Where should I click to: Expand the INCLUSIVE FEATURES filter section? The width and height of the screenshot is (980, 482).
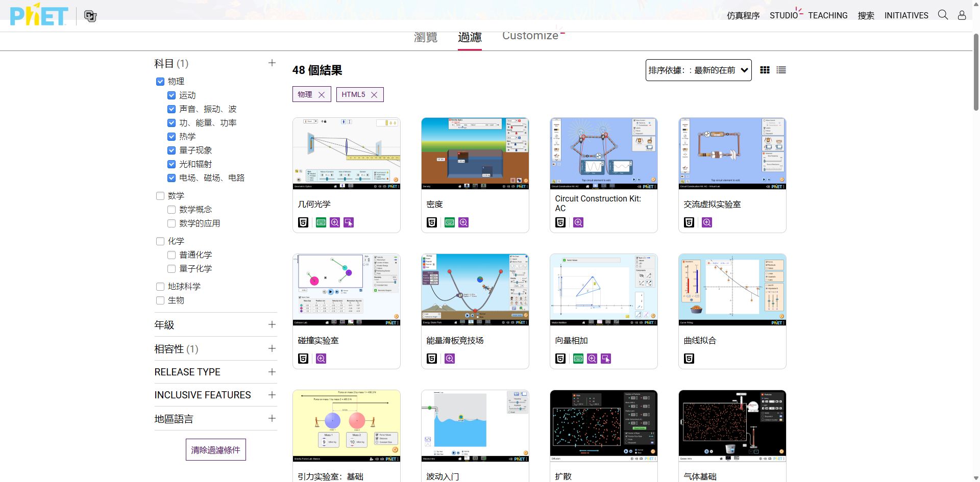tap(272, 395)
